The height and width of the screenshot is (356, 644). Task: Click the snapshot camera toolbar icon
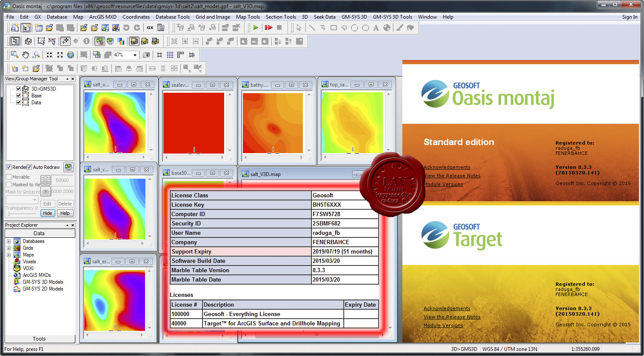tap(146, 55)
